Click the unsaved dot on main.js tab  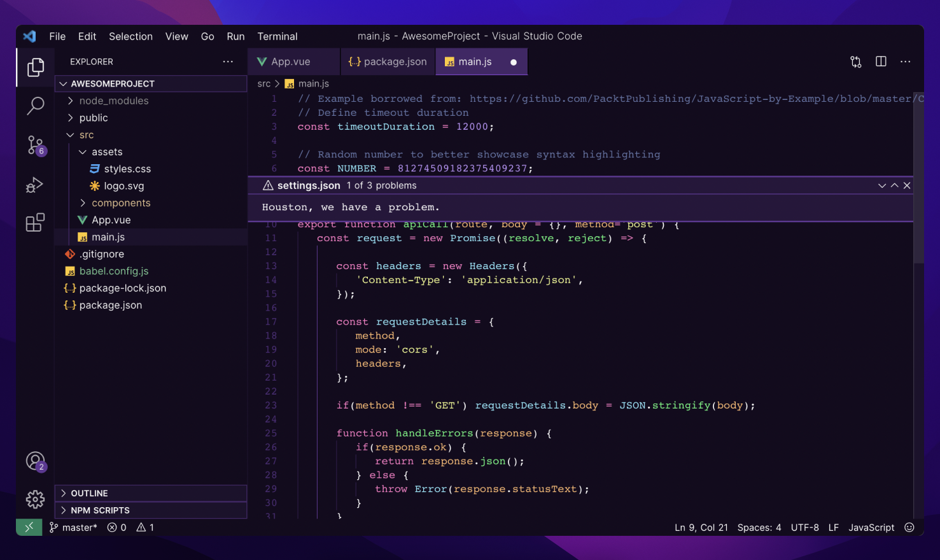[x=514, y=62]
